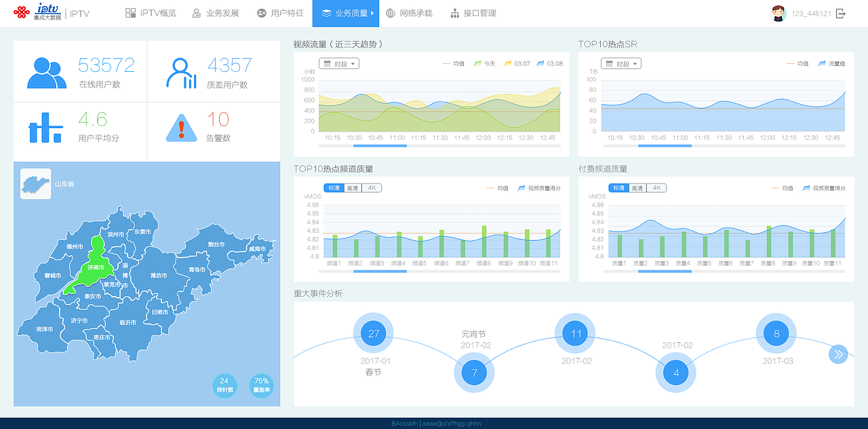Click the 4357 质差用户数 value

230,65
